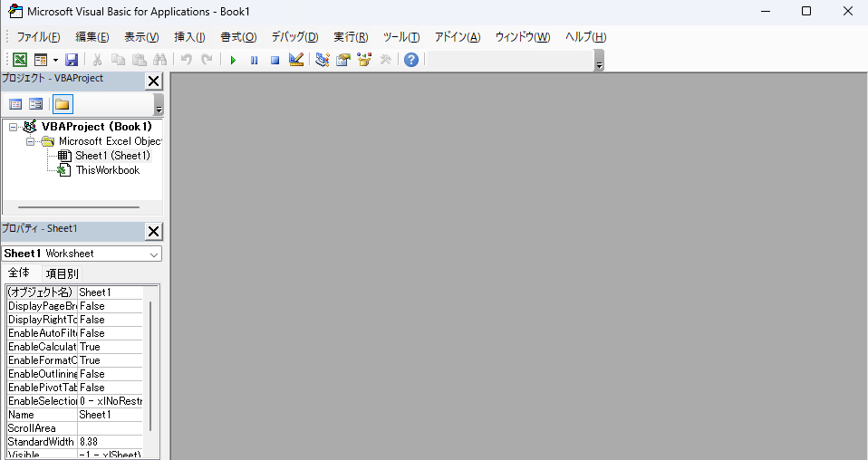
Task: Click the Name property value field
Action: 111,415
